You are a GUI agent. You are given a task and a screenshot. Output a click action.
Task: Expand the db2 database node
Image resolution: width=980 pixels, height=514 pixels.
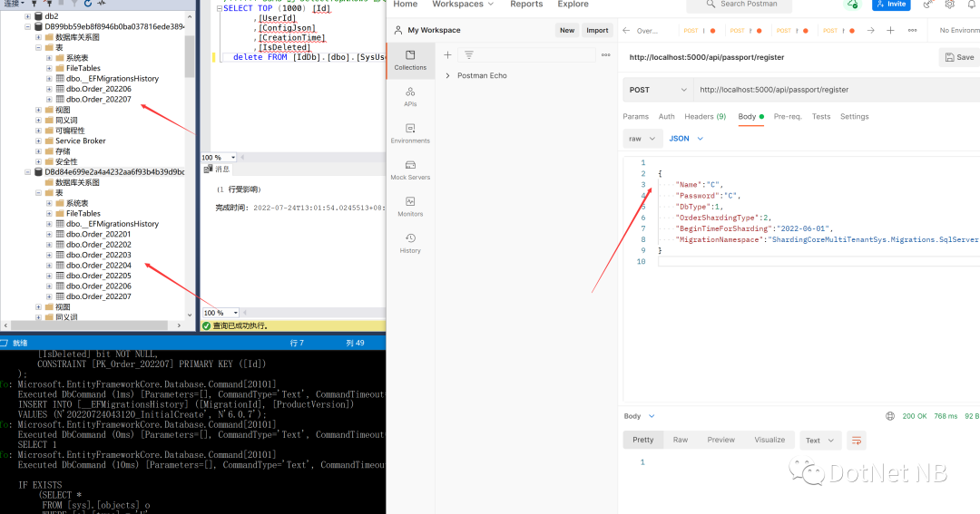click(x=27, y=16)
